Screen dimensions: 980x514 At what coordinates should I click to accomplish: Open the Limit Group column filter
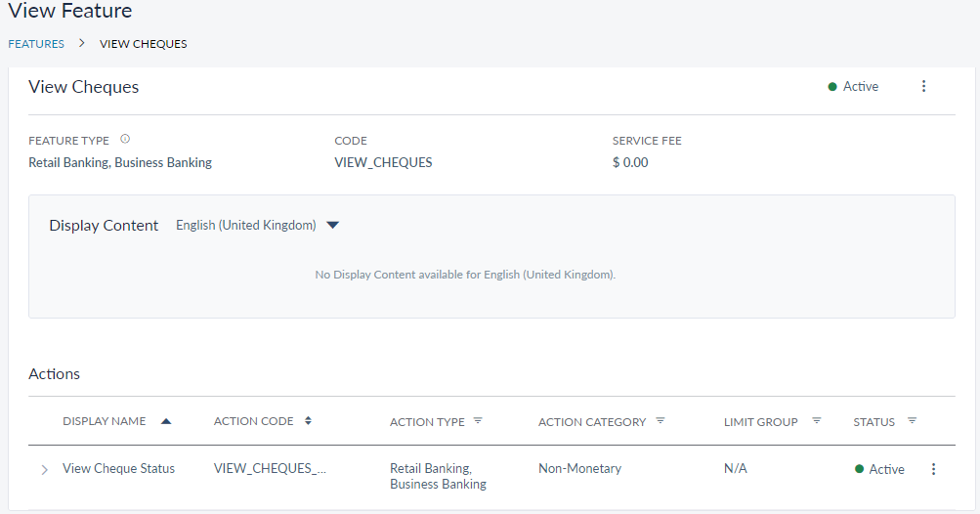point(817,421)
